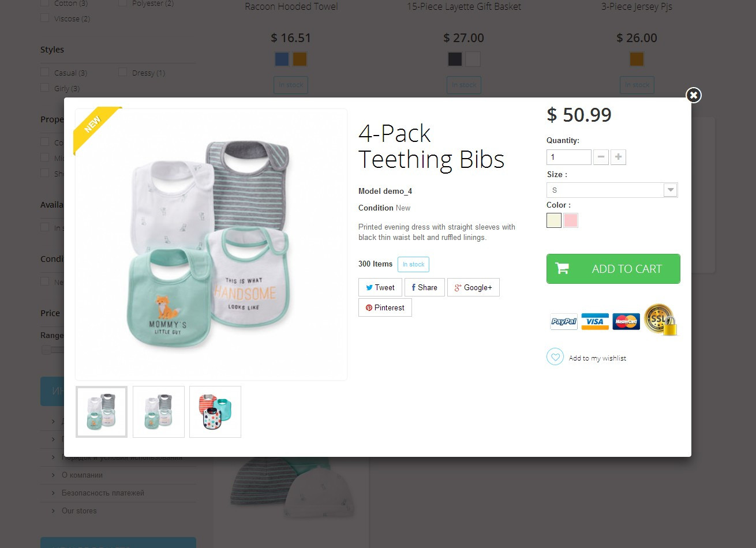Open the Our stores link
Viewport: 756px width, 548px height.
point(79,511)
